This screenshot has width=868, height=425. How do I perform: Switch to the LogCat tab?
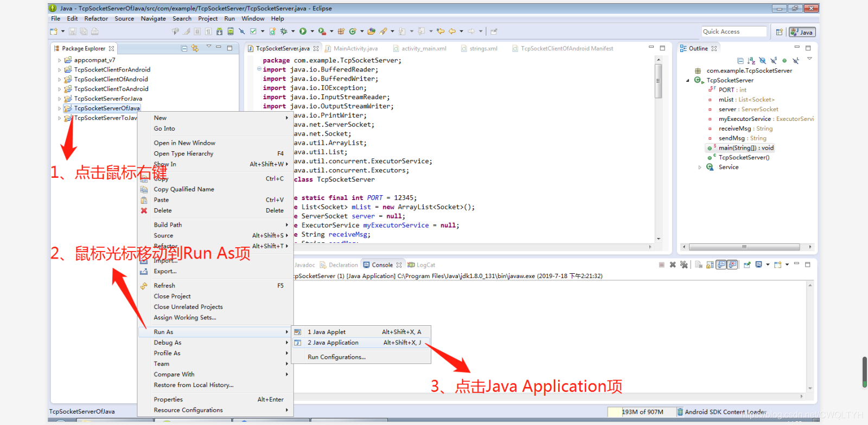[422, 265]
